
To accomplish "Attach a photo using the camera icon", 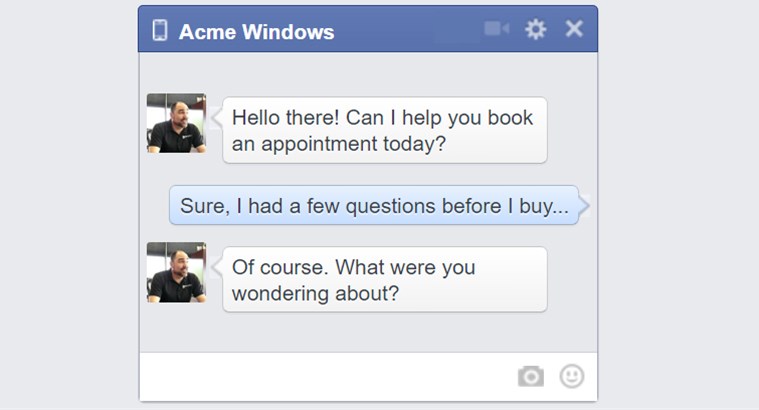I will (x=530, y=376).
